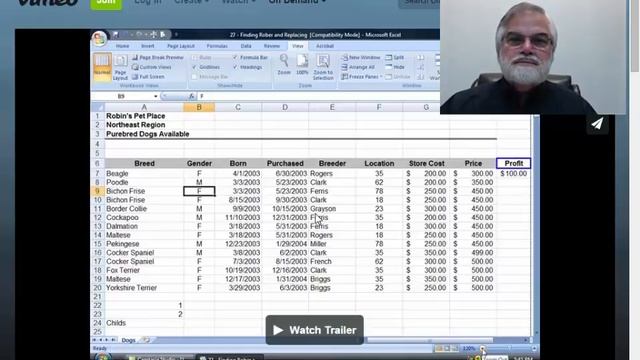Choose Page Break Preview

(158, 58)
